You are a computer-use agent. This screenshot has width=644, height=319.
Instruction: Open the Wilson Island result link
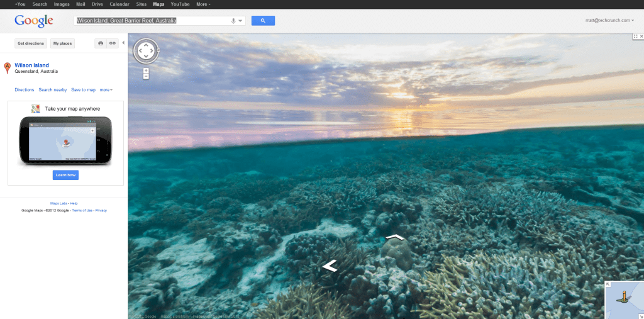pyautogui.click(x=31, y=65)
